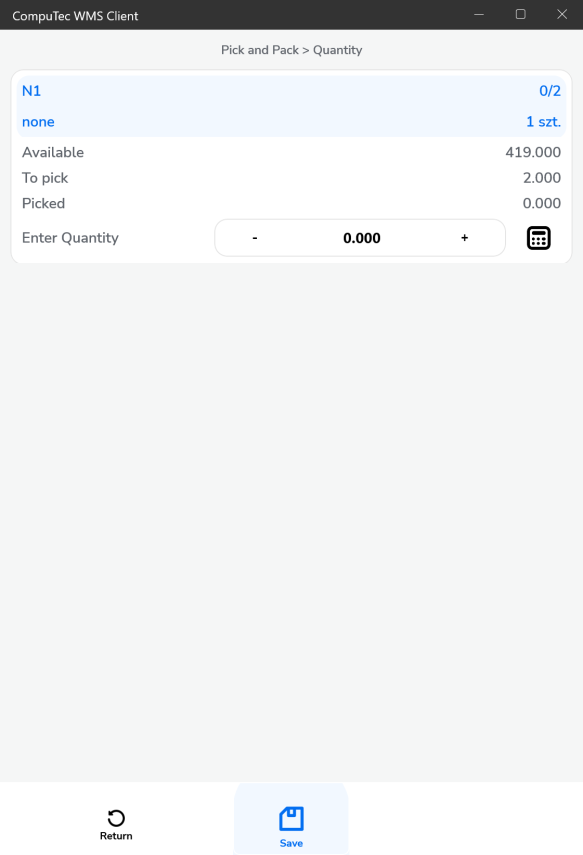Image resolution: width=583 pixels, height=855 pixels.
Task: Click the circular Return arrow icon
Action: pos(115,816)
